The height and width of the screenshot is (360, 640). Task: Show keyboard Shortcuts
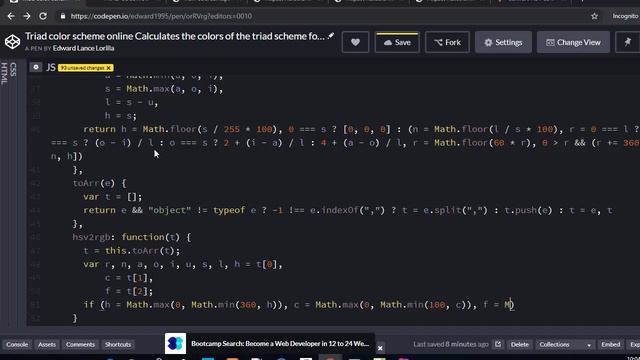click(x=118, y=344)
